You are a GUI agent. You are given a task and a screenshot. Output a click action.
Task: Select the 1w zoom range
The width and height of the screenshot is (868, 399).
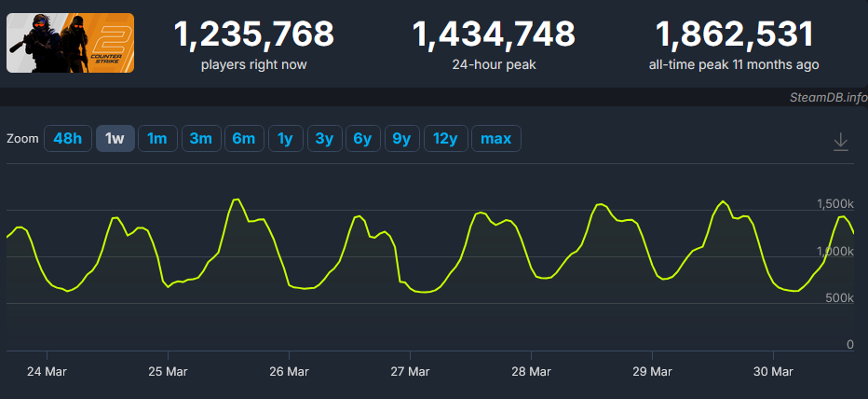115,139
